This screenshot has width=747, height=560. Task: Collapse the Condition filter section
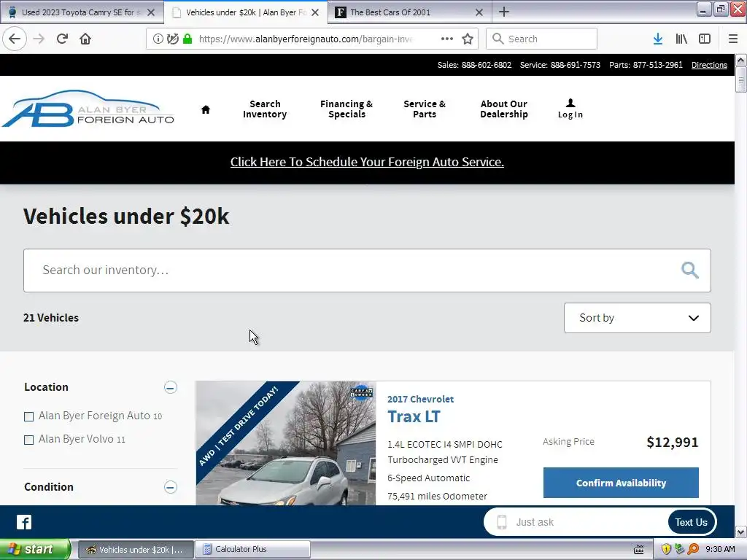(x=171, y=487)
